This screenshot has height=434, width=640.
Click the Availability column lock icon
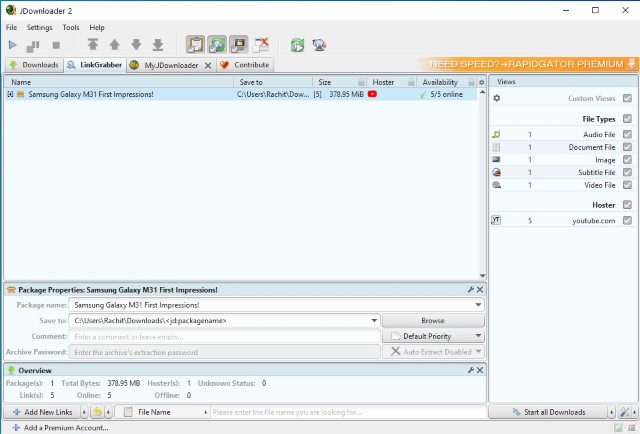click(x=471, y=82)
